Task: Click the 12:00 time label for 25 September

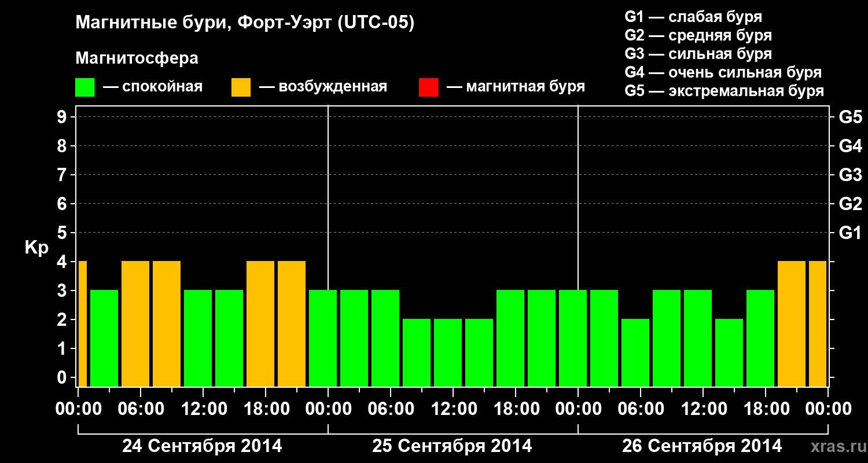Action: pyautogui.click(x=453, y=409)
